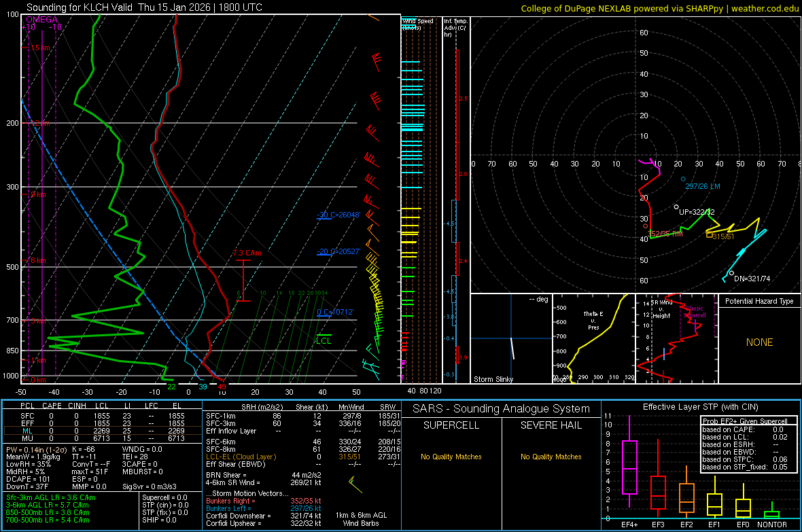Click the Potential Hazard Type header

tap(759, 301)
